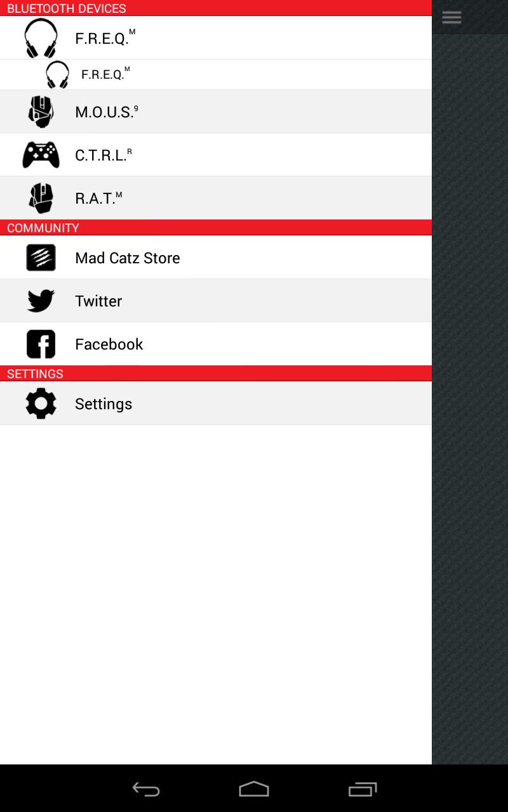Open the C.T.R.L.R device label
This screenshot has height=812, width=508.
coord(104,155)
